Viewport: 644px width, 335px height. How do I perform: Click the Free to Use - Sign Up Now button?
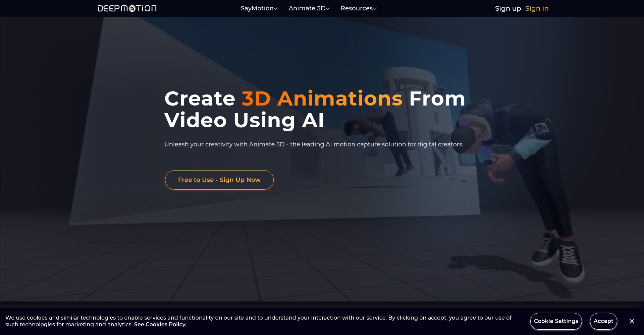coord(219,180)
